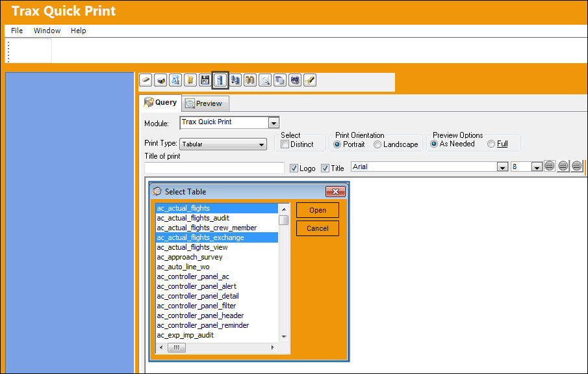This screenshot has width=588, height=374.
Task: Click the highlighted single table icon
Action: pos(220,80)
